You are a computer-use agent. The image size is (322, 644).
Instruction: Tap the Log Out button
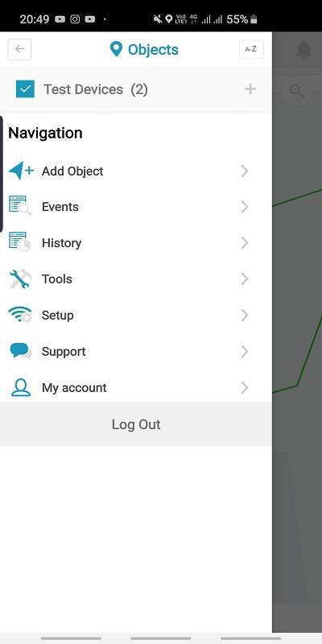click(135, 424)
